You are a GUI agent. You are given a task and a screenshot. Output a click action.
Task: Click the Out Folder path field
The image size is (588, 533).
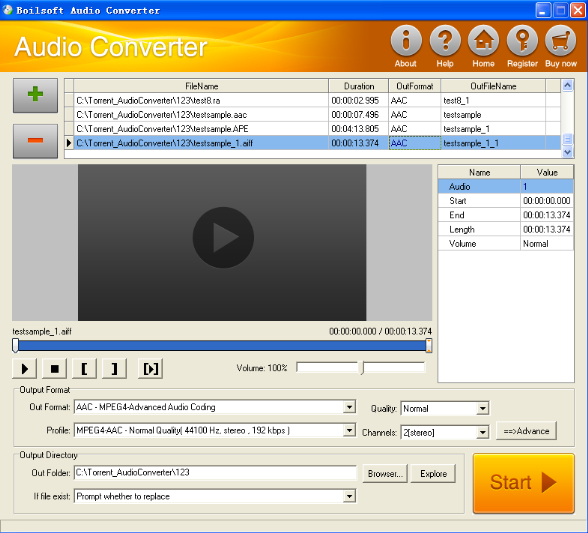point(215,473)
